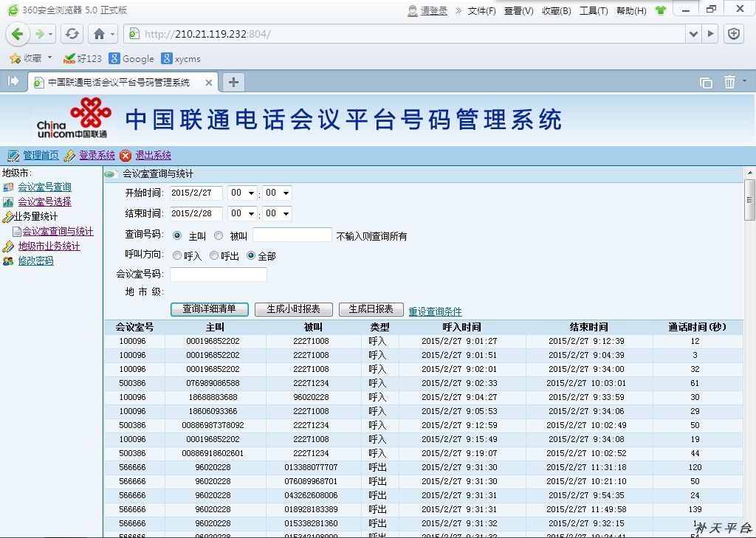Click the 查询号码 input field
Image resolution: width=756 pixels, height=538 pixels.
pos(292,235)
